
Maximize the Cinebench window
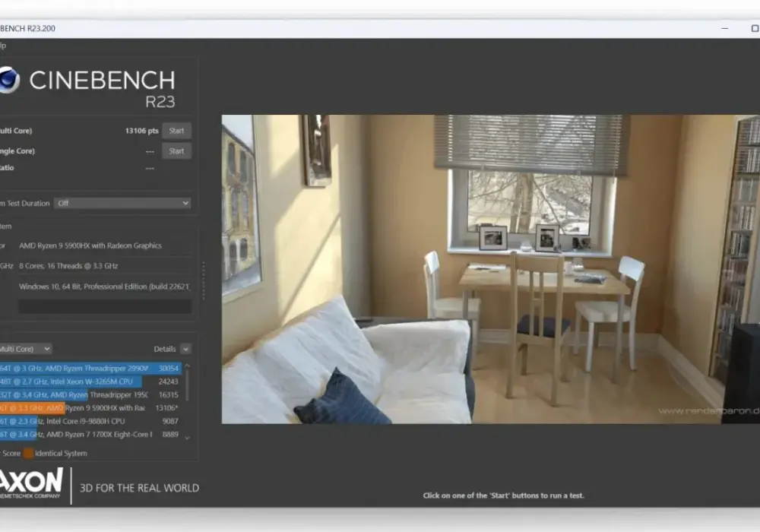click(755, 29)
